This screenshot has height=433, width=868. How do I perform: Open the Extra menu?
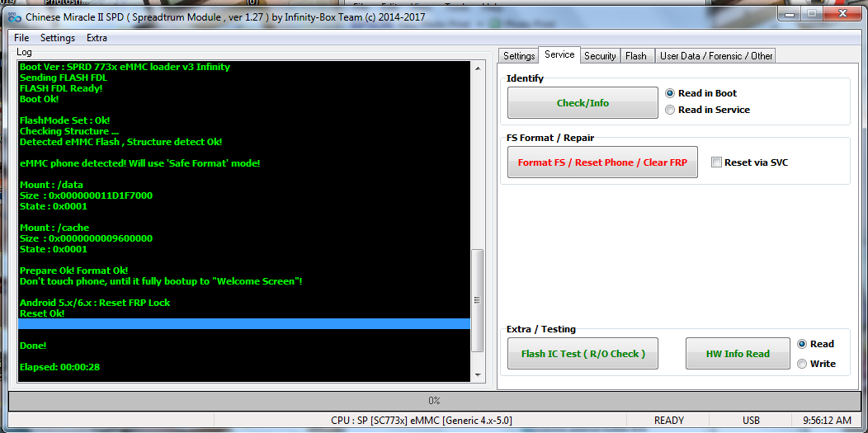[97, 38]
